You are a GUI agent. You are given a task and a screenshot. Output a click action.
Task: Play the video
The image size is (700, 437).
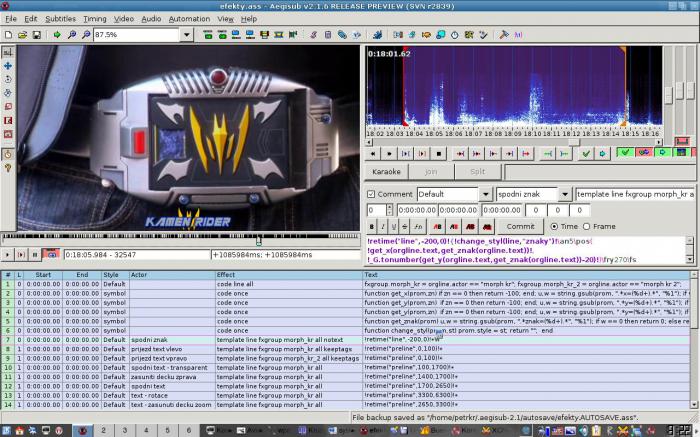(x=7, y=254)
